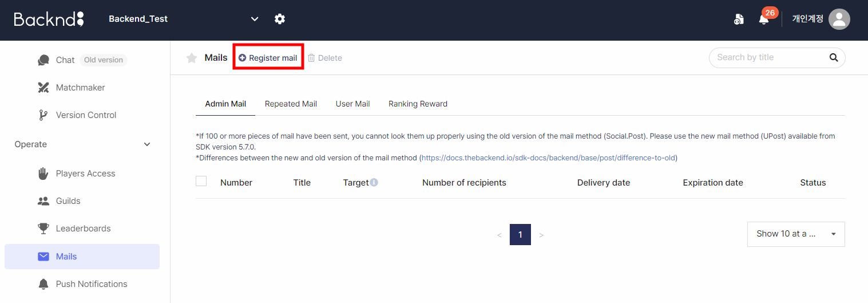Click the Chat sidebar icon

(43, 60)
